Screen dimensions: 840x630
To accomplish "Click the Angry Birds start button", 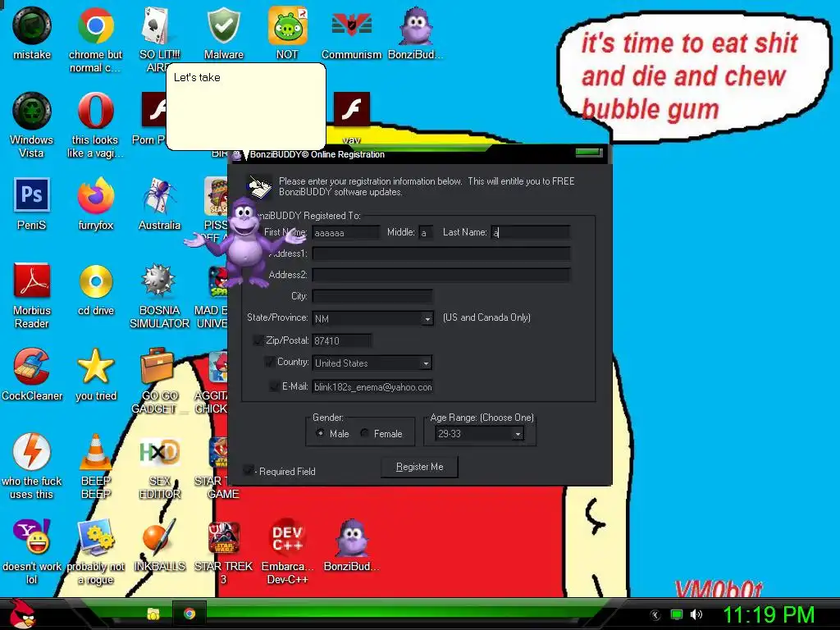I will [x=22, y=614].
